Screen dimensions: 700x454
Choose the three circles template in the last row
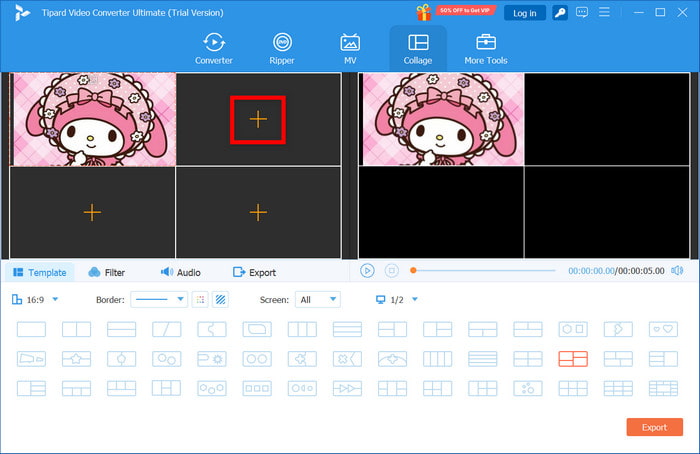point(212,388)
